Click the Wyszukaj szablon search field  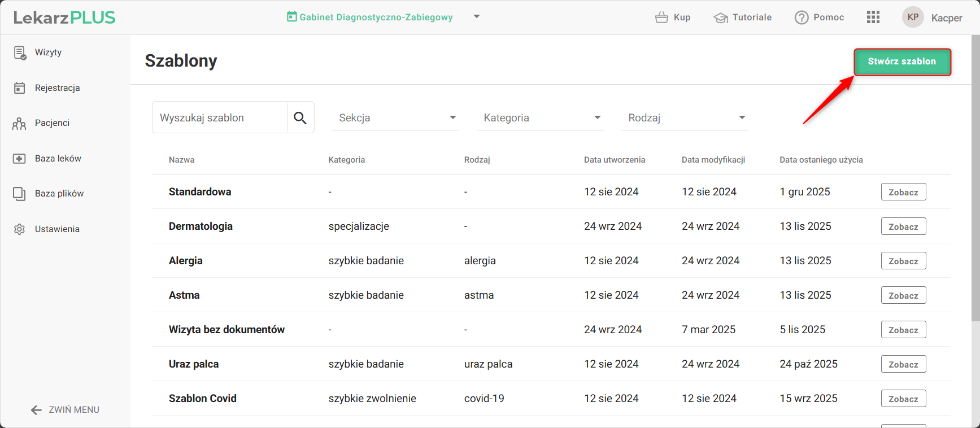220,117
